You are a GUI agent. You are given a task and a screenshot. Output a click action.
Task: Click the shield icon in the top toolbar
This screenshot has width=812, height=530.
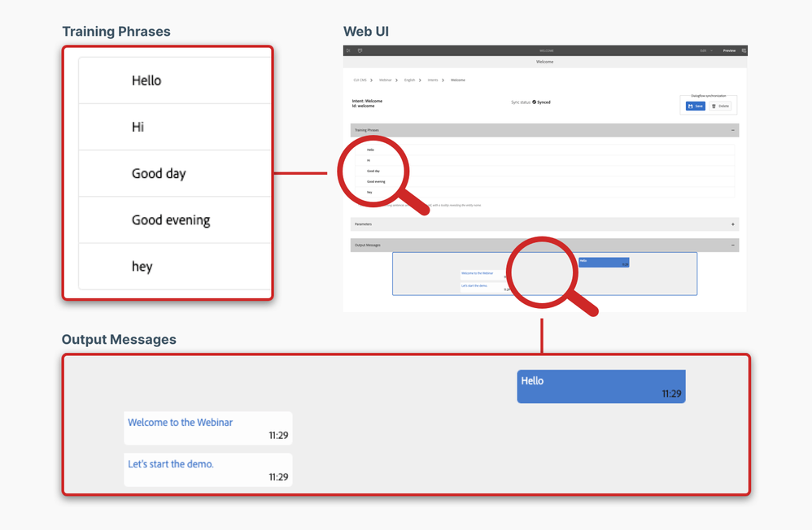[360, 50]
